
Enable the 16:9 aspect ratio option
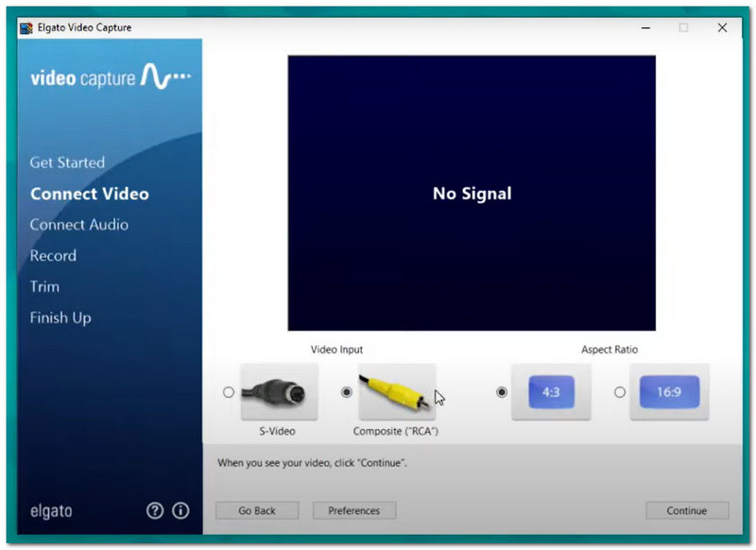click(619, 390)
